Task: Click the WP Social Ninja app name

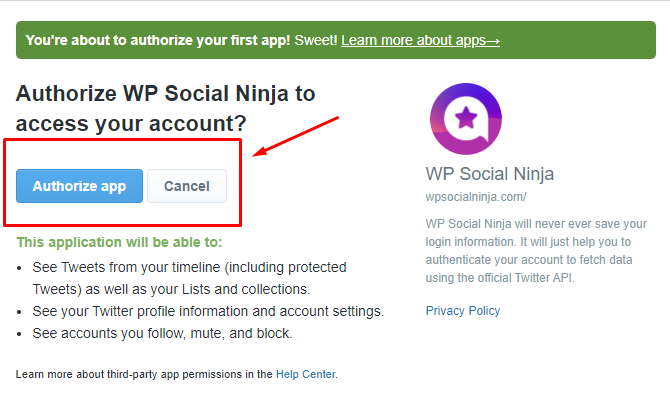Action: pyautogui.click(x=490, y=174)
